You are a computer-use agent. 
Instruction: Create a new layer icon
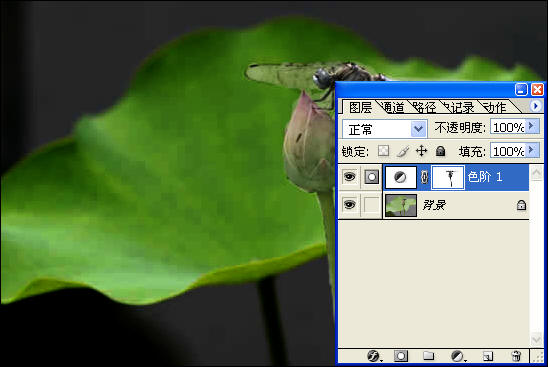click(x=488, y=356)
